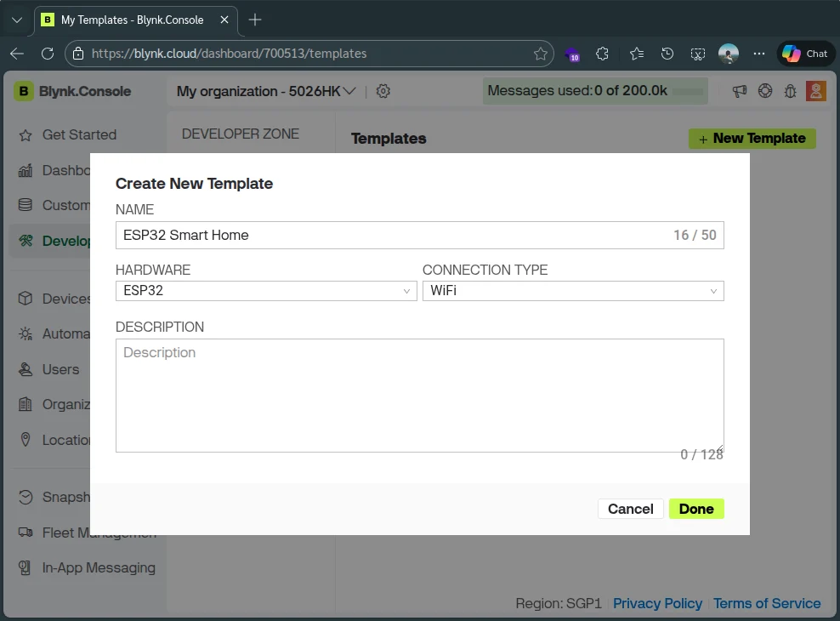Image resolution: width=840 pixels, height=621 pixels.
Task: Expand the Connection Type WiFi dropdown
Action: 573,291
